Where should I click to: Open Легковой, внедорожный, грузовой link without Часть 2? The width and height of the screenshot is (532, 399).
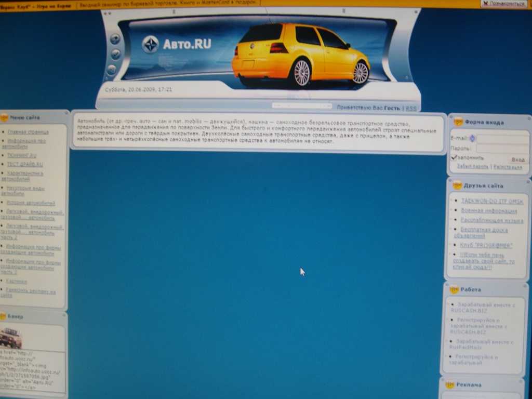(x=32, y=215)
